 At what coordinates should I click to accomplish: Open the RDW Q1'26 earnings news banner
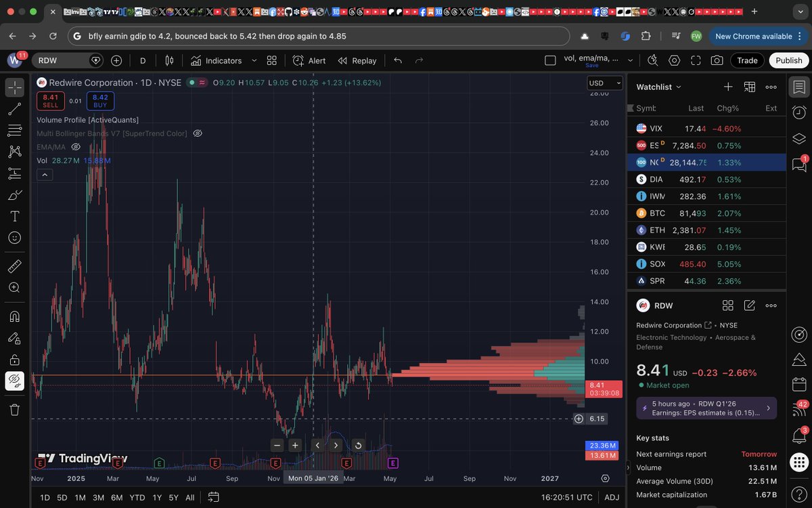pos(706,408)
